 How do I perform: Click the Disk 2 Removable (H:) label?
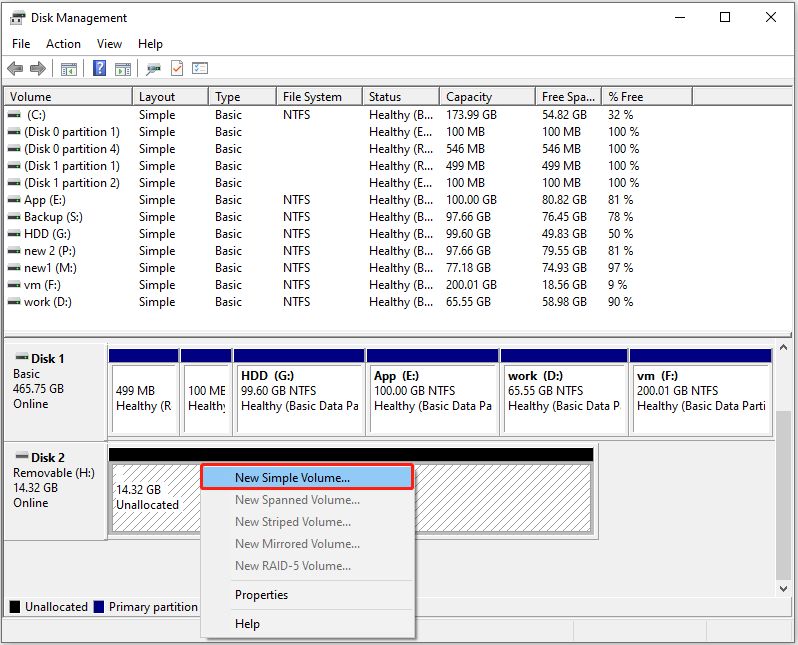[55, 491]
